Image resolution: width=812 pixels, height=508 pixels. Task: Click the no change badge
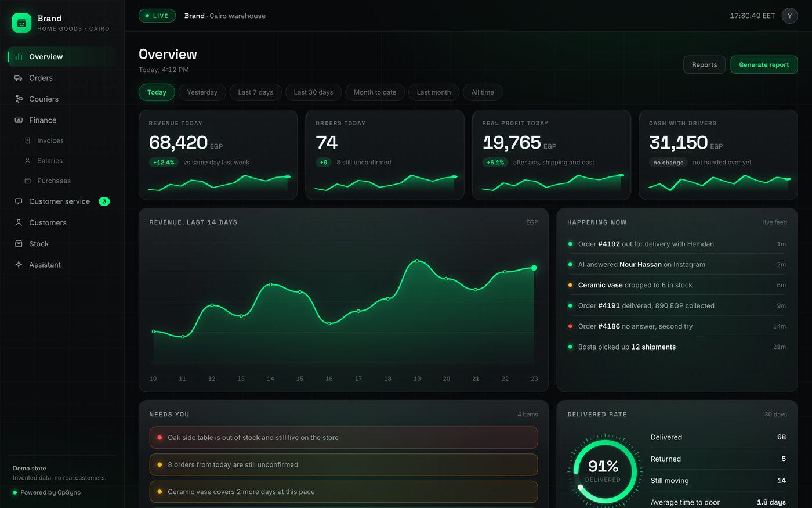click(668, 163)
